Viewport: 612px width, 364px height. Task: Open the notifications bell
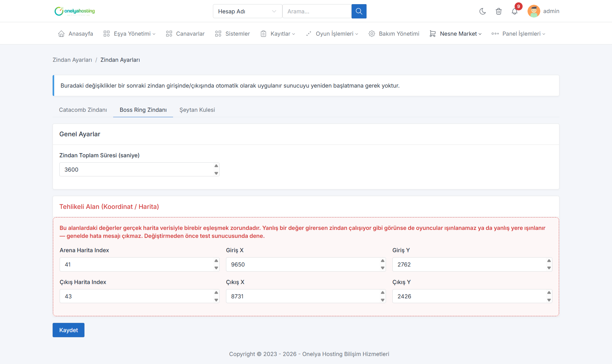point(514,11)
